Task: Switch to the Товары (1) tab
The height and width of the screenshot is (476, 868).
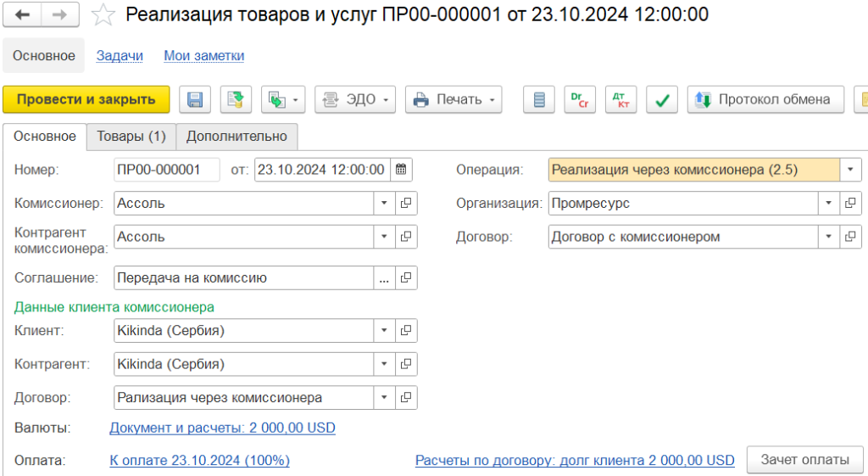Action: coord(131,136)
